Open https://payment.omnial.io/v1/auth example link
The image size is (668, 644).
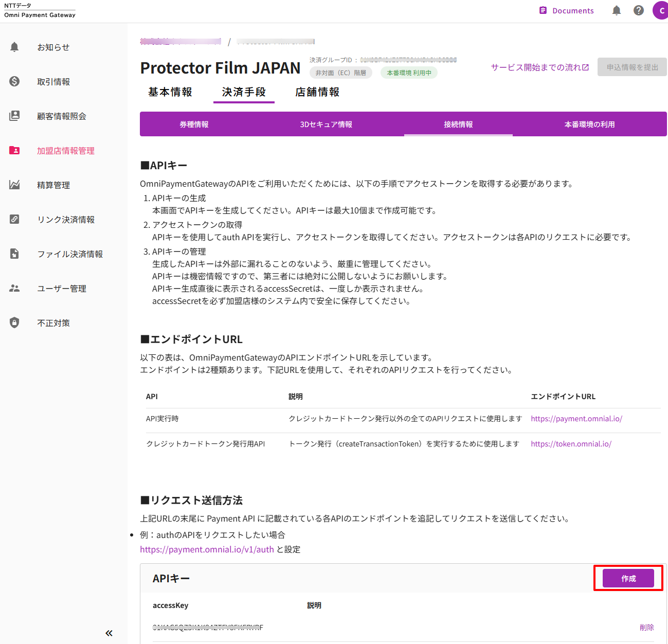(x=207, y=549)
